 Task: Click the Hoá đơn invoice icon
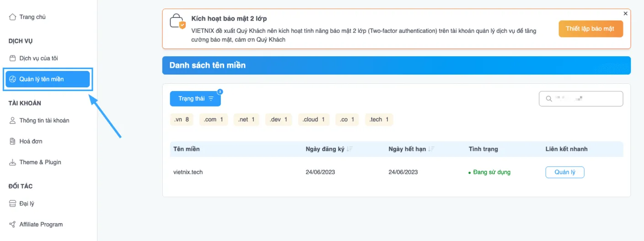[13, 142]
